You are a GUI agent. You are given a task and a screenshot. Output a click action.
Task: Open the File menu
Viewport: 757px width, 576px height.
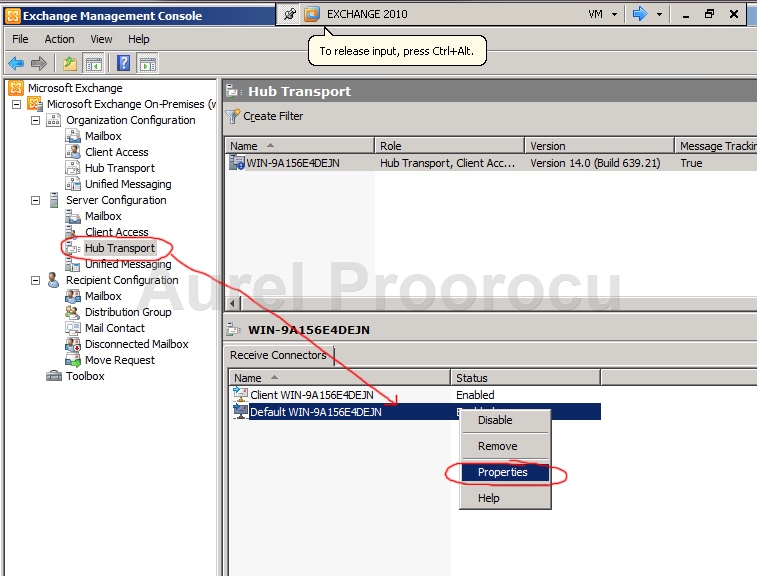[20, 39]
